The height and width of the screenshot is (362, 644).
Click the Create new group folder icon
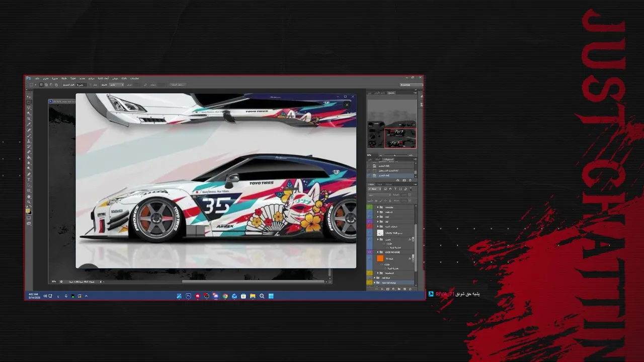tap(399, 289)
